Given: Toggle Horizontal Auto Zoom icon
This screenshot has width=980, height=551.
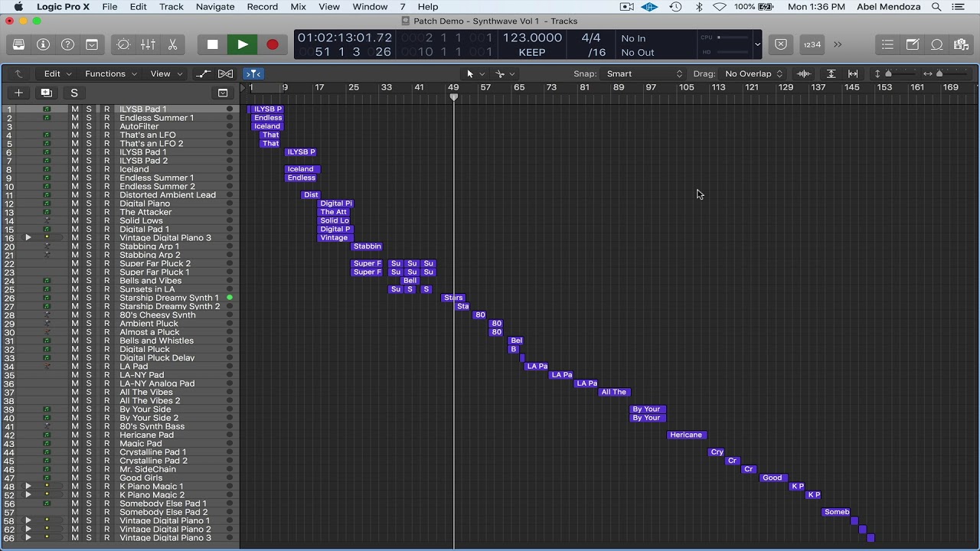Looking at the screenshot, I should pos(853,73).
